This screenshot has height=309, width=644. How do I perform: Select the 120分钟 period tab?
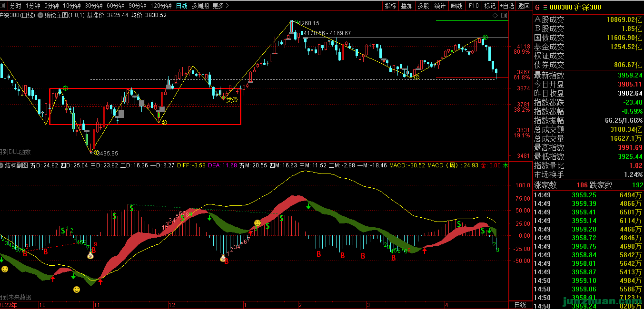[x=161, y=6]
